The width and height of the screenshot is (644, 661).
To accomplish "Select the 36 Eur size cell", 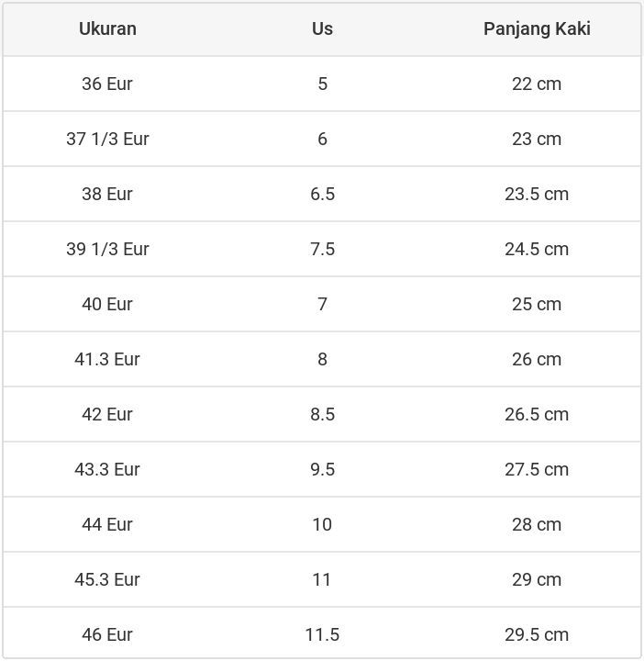I will click(107, 84).
